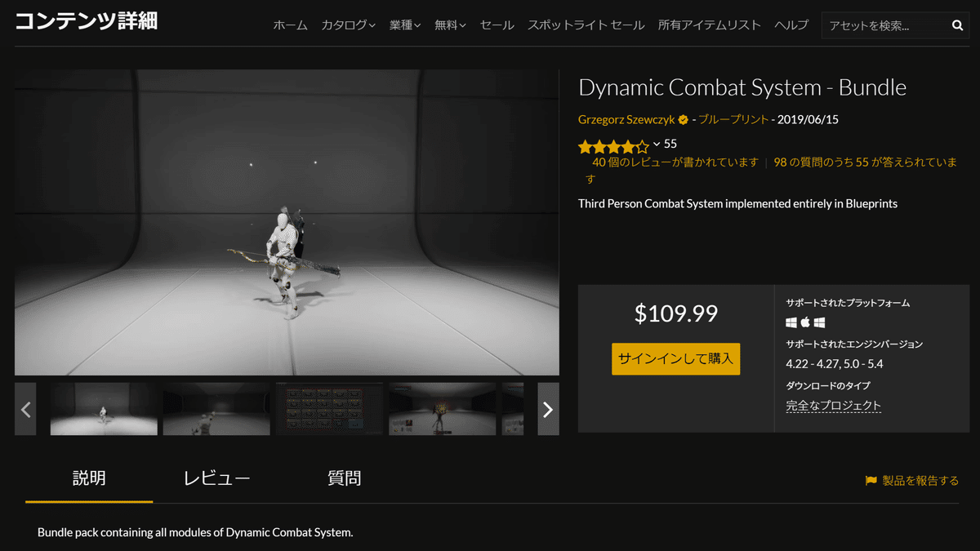Click the second Windows icon under supported platforms
The width and height of the screenshot is (980, 551).
coord(819,322)
